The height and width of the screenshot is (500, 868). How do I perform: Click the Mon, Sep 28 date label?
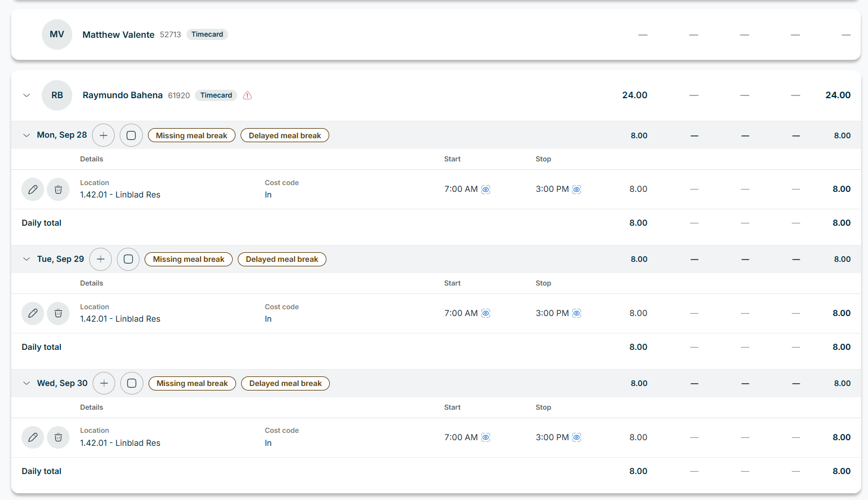[62, 135]
